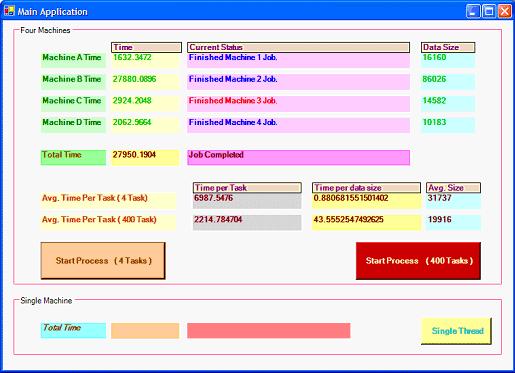Minimize the Main Application window
Viewport: 515px width, 373px height.
[x=473, y=12]
